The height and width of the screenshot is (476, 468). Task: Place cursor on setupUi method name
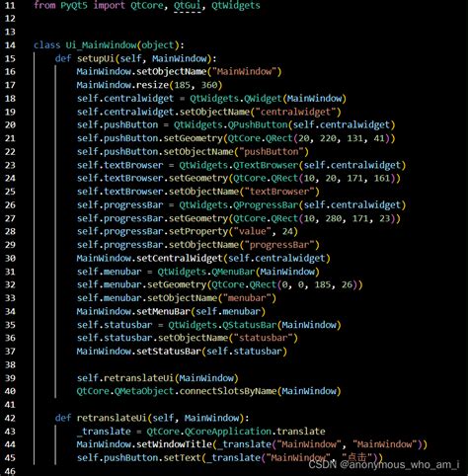click(x=96, y=58)
